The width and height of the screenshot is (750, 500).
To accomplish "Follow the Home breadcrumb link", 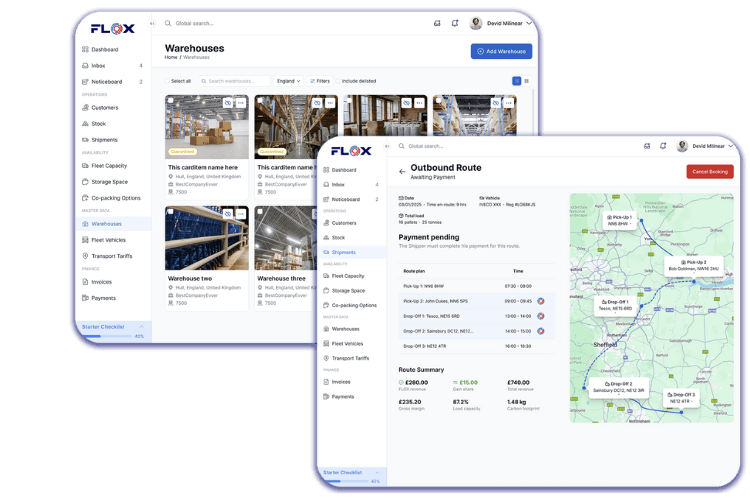I will tap(171, 57).
